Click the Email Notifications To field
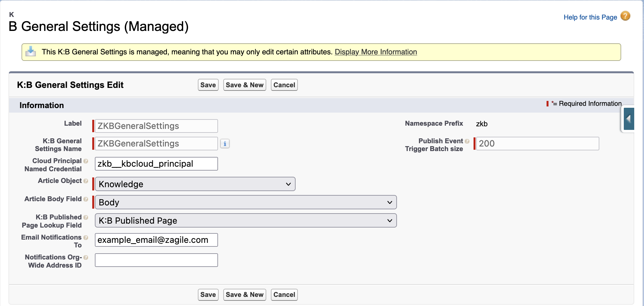Image resolution: width=644 pixels, height=306 pixels. (156, 240)
